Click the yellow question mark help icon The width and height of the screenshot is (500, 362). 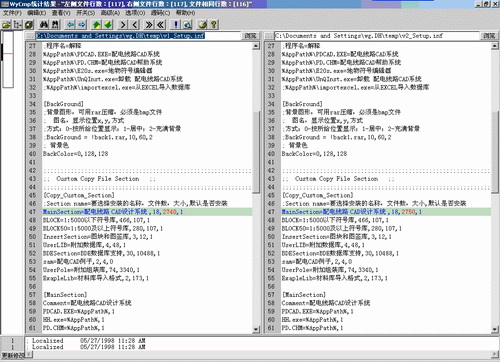tap(213, 25)
